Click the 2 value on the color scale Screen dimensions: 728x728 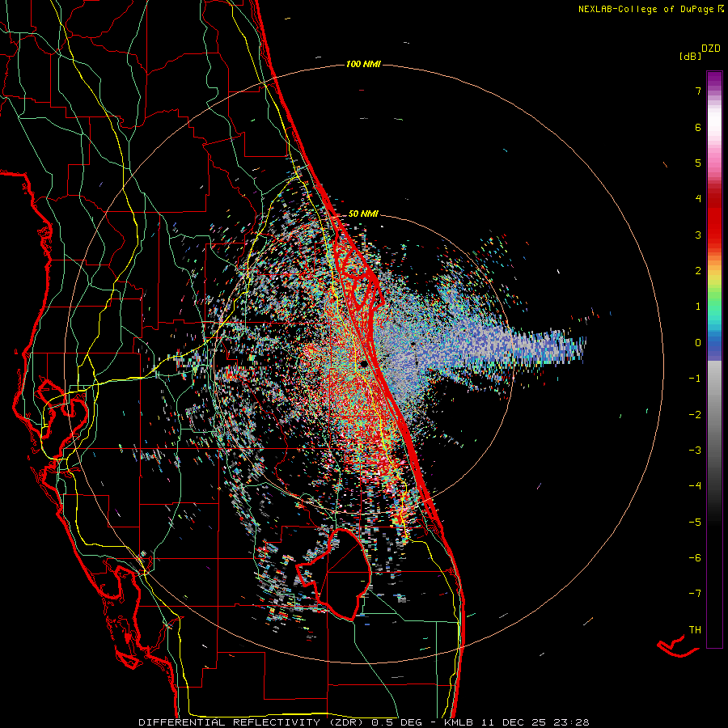[698, 271]
